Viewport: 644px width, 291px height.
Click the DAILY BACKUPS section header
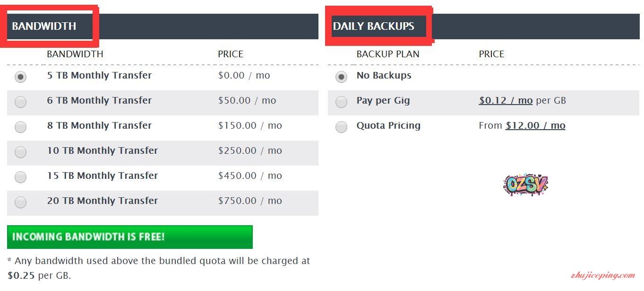click(374, 26)
